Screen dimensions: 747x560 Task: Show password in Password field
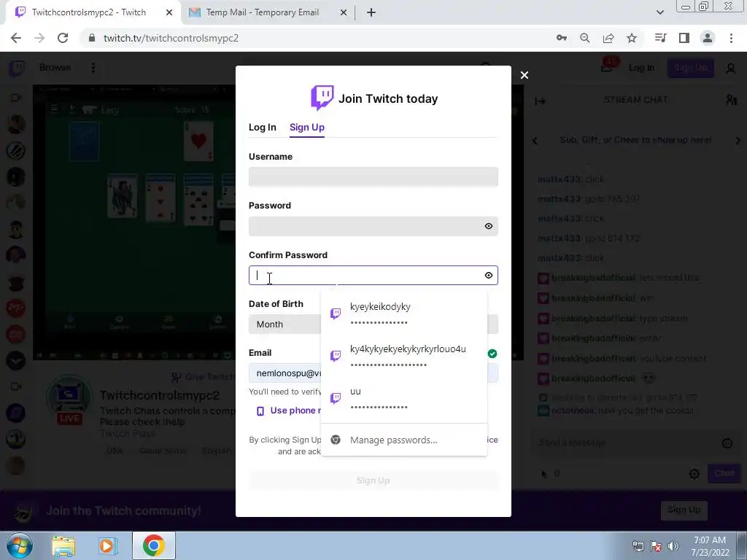[488, 226]
